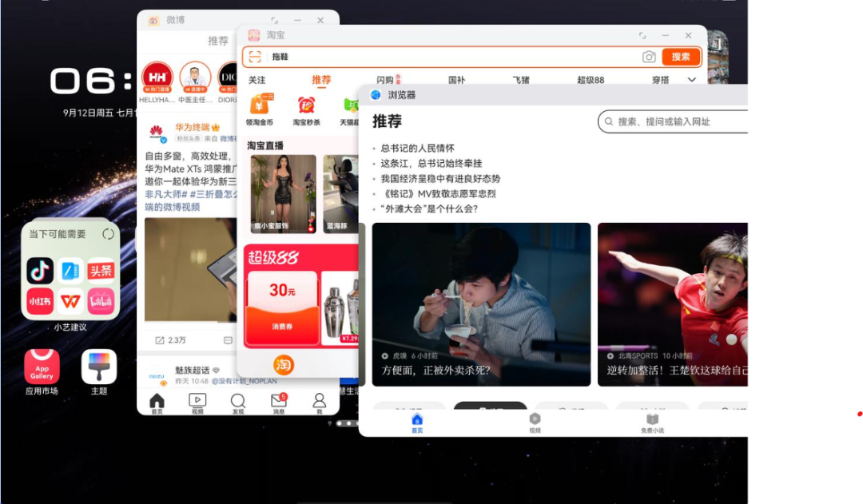Go to Weibo 首页 home in bottom bar
Screen dimensions: 863x504
[157, 403]
